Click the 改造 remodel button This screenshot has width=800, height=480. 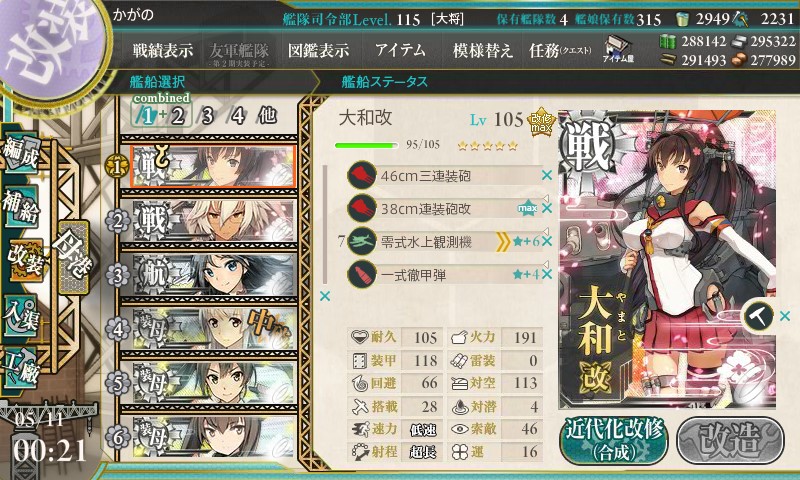[x=731, y=440]
